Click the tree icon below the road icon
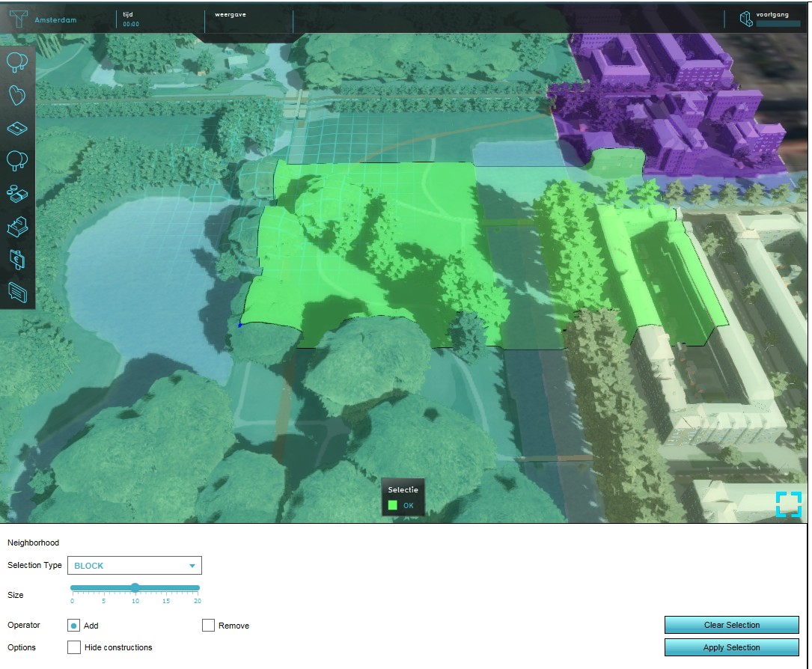The width and height of the screenshot is (812, 669). 18,160
